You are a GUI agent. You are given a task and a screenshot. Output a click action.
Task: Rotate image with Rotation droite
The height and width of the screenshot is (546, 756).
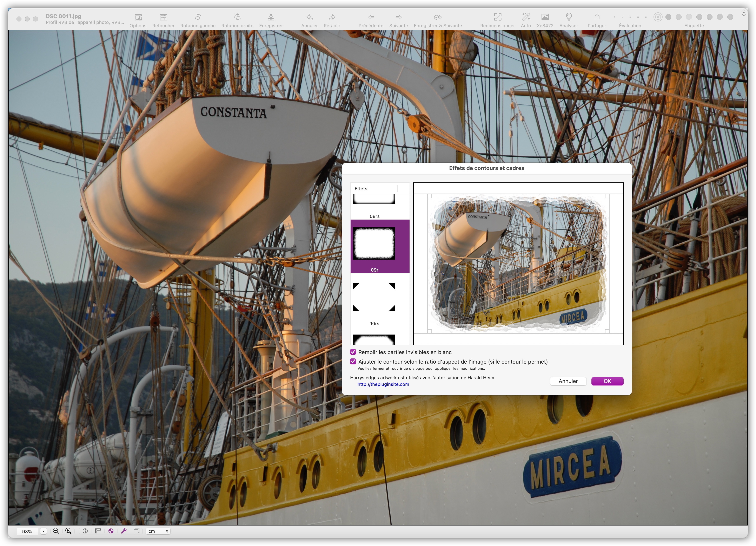[237, 20]
